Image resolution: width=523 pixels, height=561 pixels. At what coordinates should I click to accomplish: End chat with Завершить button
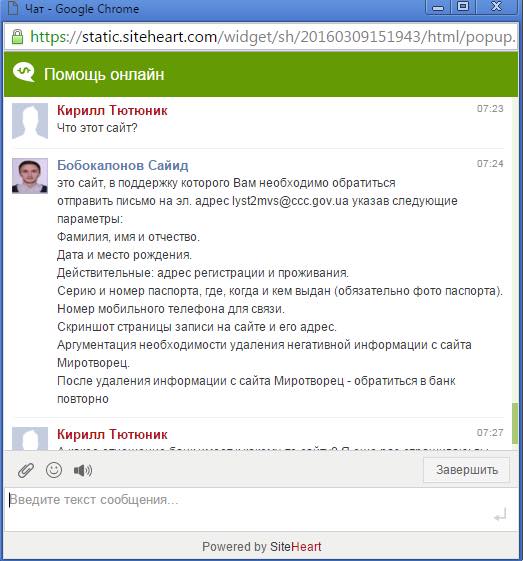pyautogui.click(x=466, y=470)
